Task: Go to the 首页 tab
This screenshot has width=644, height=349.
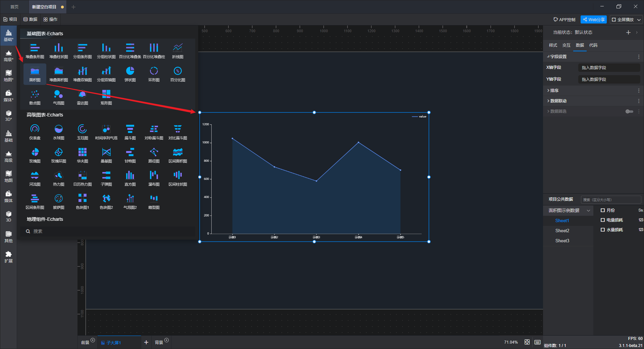Action: pyautogui.click(x=14, y=7)
